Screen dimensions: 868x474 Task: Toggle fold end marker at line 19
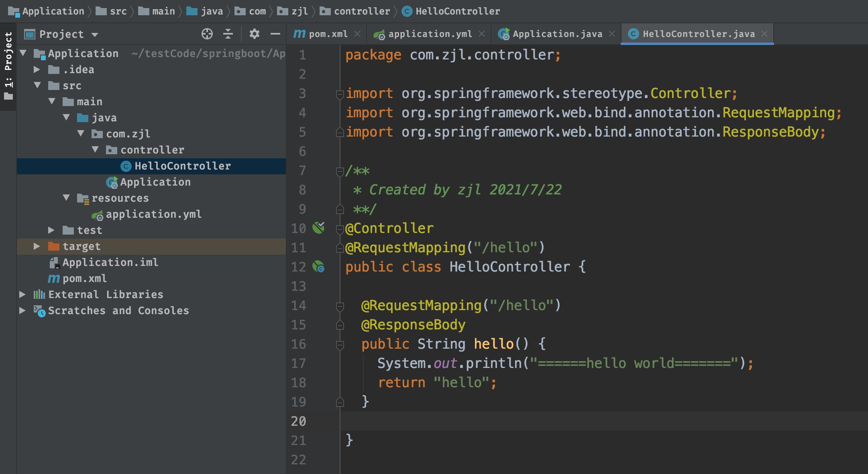340,402
